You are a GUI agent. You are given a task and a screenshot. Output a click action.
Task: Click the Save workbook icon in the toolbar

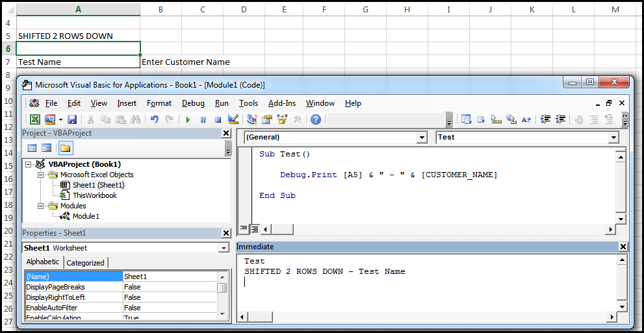pyautogui.click(x=72, y=119)
